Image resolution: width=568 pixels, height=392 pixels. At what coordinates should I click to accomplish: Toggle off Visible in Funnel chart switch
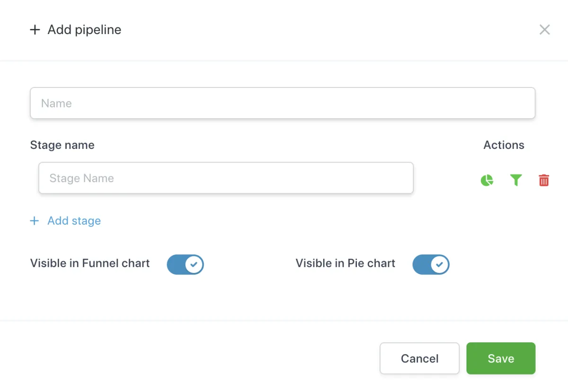click(185, 265)
